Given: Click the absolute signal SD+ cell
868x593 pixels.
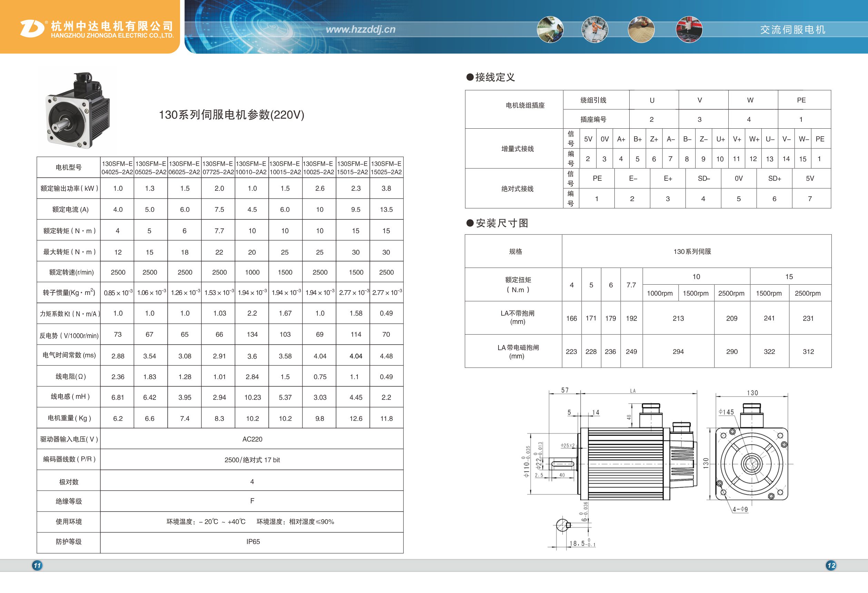Looking at the screenshot, I should [774, 178].
